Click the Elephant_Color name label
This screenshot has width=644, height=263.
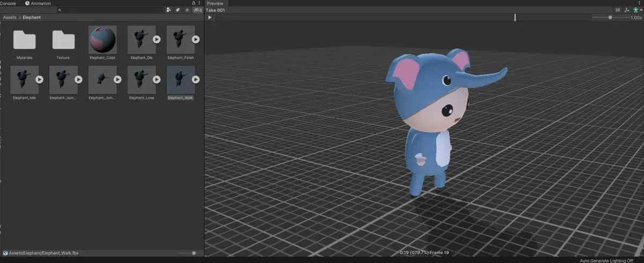coord(103,57)
